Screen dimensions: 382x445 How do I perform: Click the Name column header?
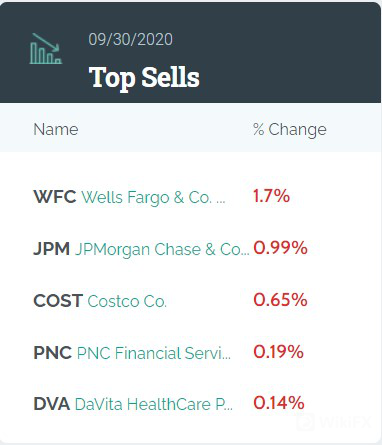[x=56, y=129]
